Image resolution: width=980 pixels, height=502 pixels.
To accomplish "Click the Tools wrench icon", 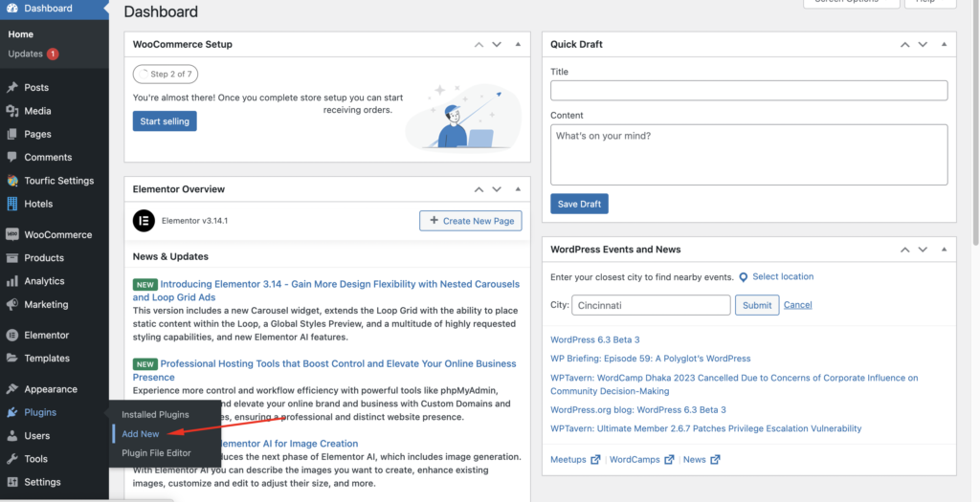I will click(x=11, y=458).
